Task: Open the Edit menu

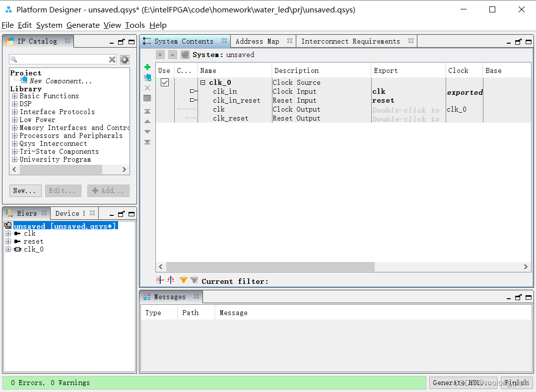Action: (x=25, y=25)
